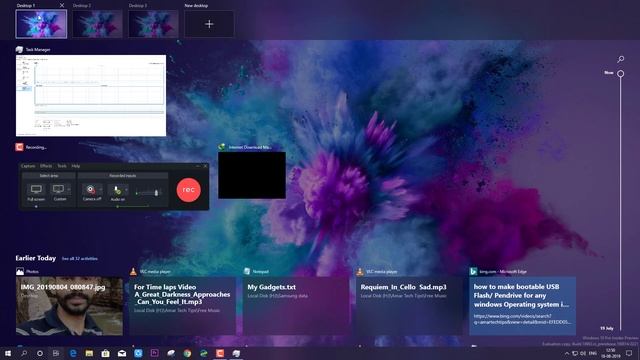
Task: Select Custom capture area
Action: pos(59,192)
